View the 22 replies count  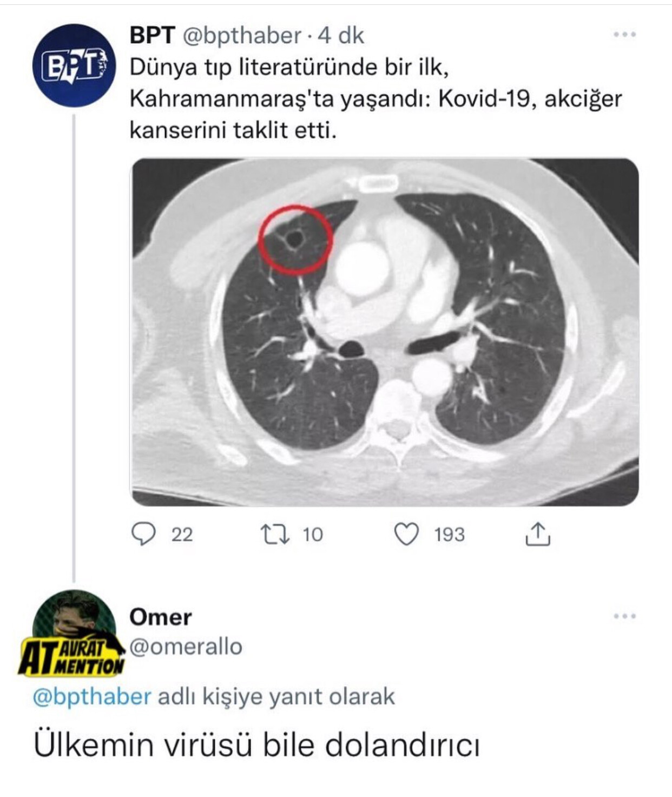(182, 535)
